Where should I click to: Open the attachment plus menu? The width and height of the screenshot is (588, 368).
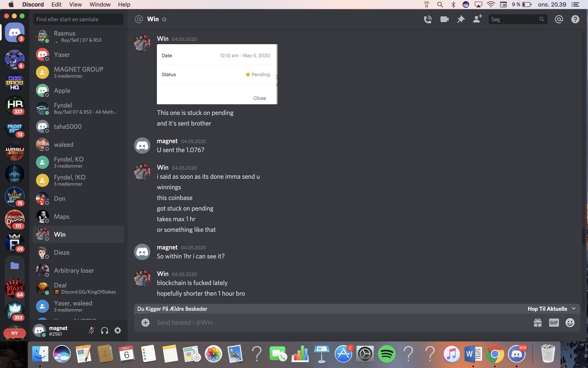[x=145, y=322]
